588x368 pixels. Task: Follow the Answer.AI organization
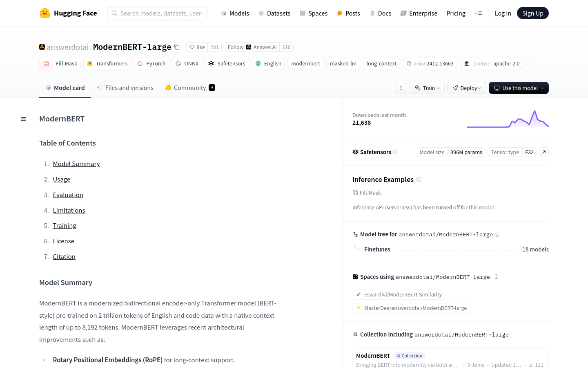click(x=236, y=47)
